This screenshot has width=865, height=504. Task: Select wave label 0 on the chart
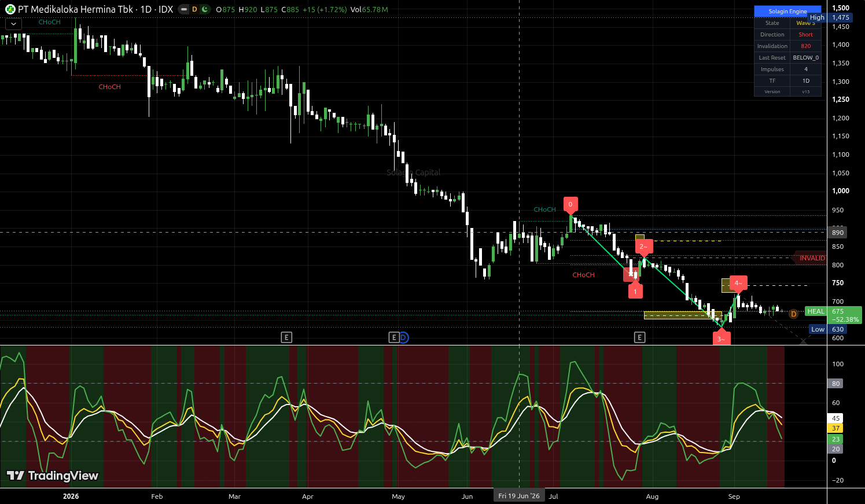coord(570,205)
